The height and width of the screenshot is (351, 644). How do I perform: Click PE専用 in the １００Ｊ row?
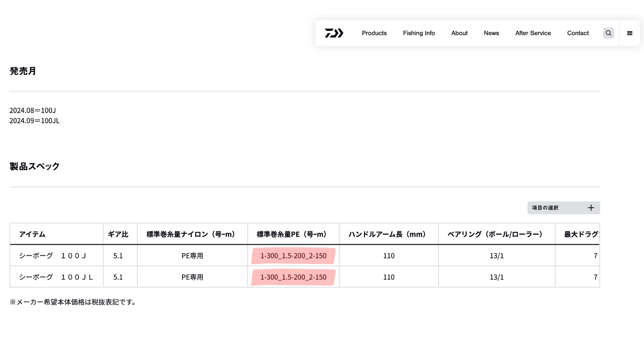tap(192, 256)
